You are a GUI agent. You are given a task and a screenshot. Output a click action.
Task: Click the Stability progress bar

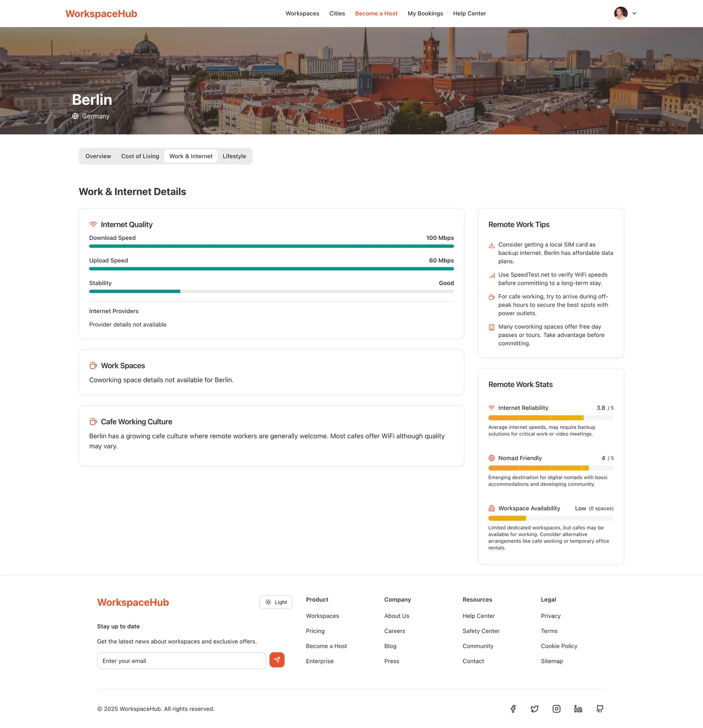tap(272, 291)
